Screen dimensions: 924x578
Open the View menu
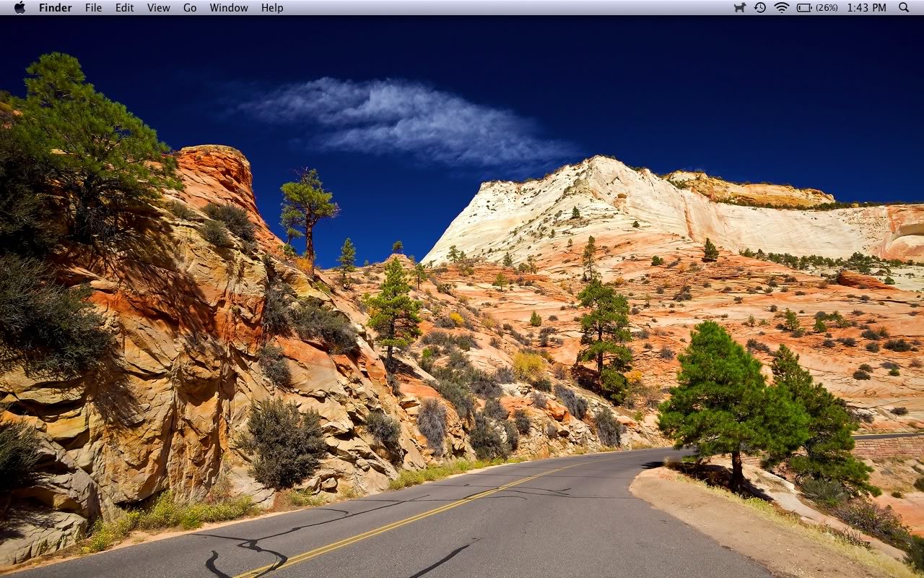[x=158, y=8]
